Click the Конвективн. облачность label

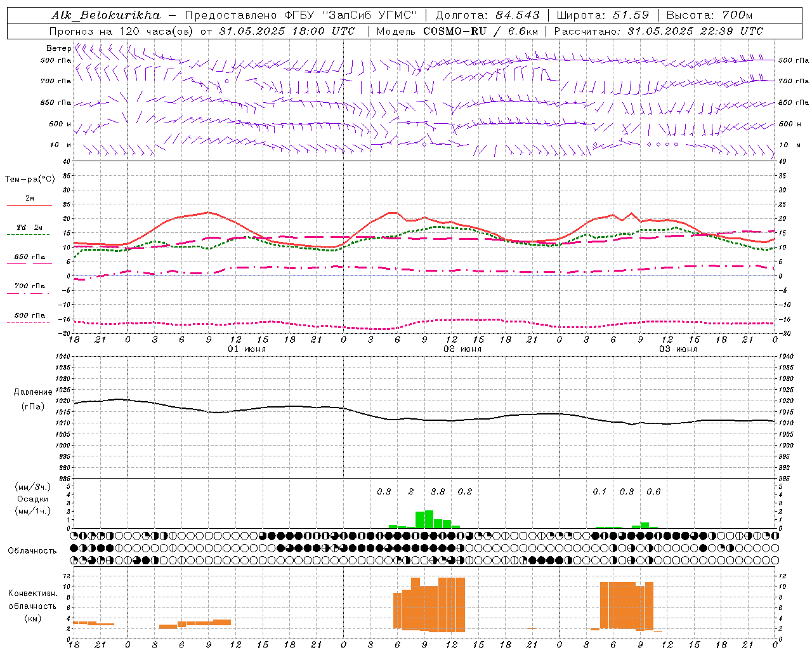[32, 600]
